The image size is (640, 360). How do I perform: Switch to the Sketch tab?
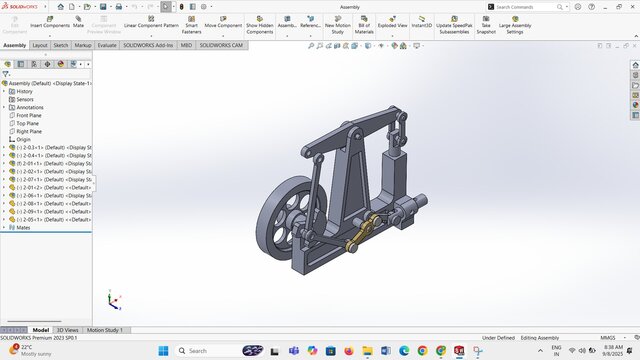point(61,45)
